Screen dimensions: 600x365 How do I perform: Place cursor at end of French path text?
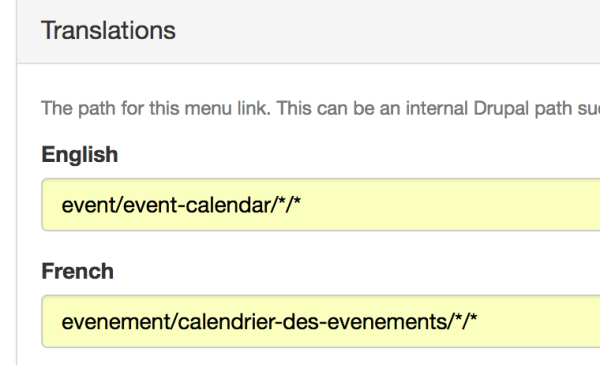tap(478, 322)
